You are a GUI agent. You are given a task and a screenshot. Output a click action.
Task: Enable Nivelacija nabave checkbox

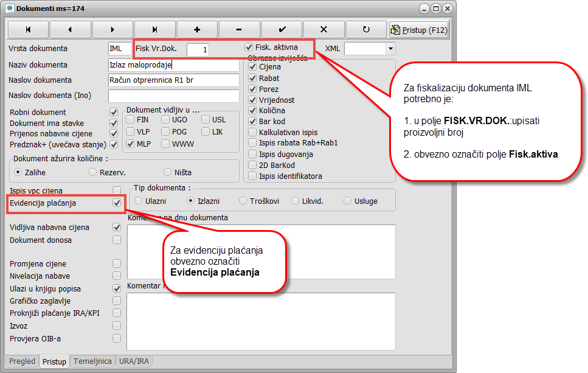coord(117,276)
